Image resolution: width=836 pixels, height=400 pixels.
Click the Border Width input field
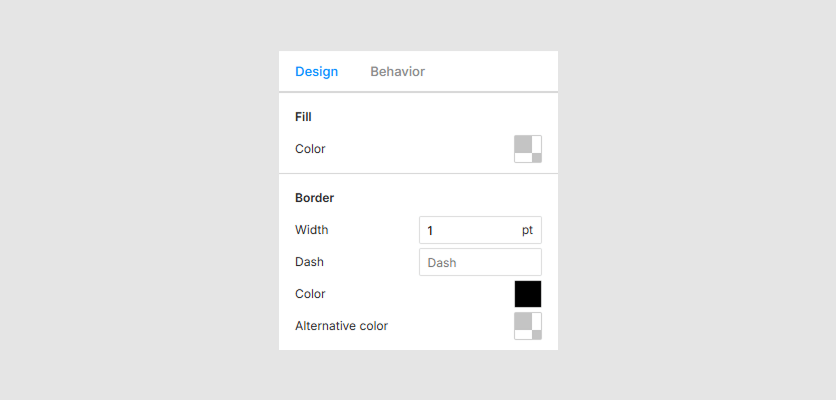coord(470,230)
